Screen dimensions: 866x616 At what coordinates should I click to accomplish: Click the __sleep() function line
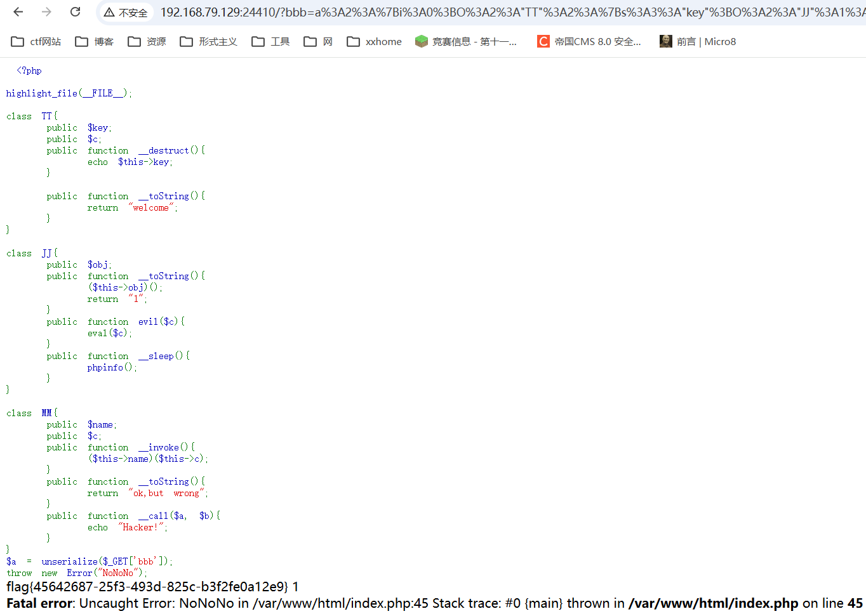tap(118, 356)
